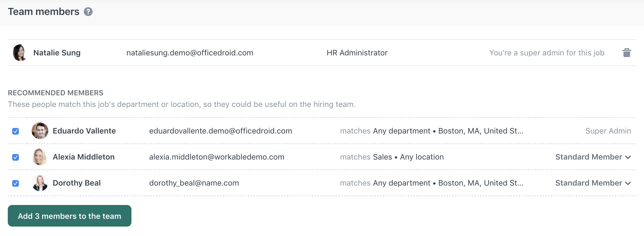Click Eduardo's Super Admin label
This screenshot has width=644, height=236.
coord(608,131)
